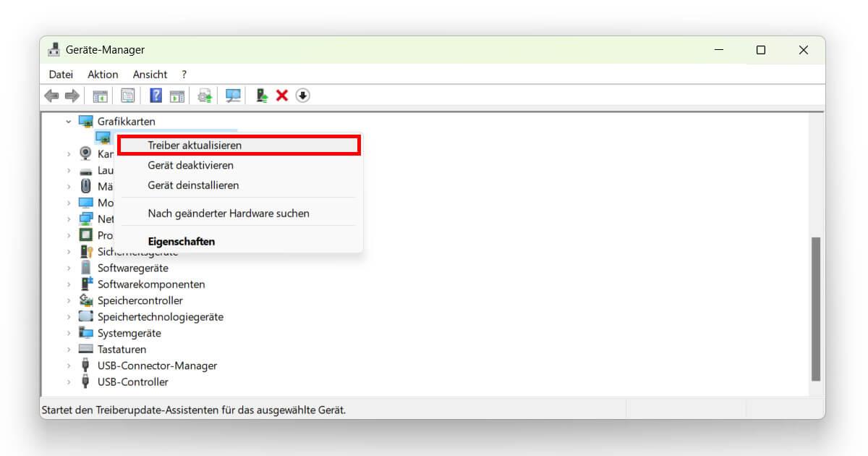Navigate back using the back arrow icon
This screenshot has width=868, height=456.
(51, 95)
